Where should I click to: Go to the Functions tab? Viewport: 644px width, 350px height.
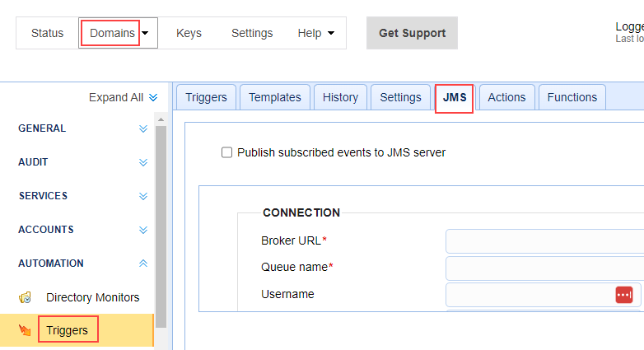tap(572, 97)
